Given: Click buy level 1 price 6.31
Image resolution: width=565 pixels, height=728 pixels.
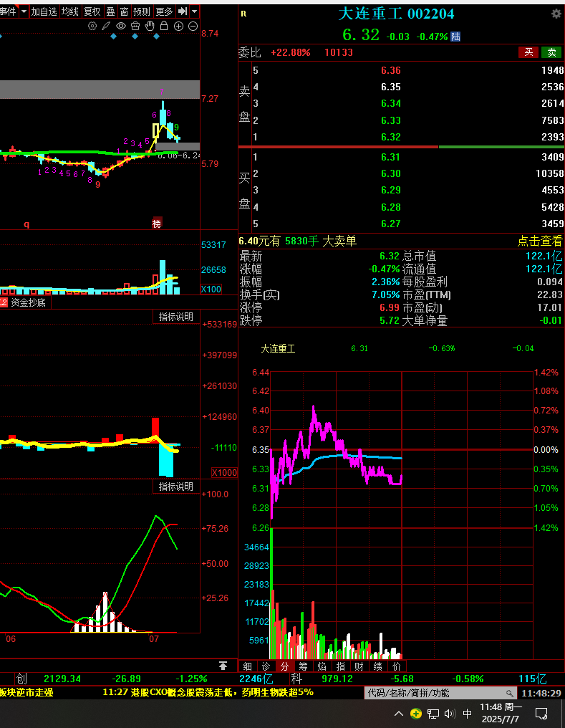Looking at the screenshot, I should 390,157.
